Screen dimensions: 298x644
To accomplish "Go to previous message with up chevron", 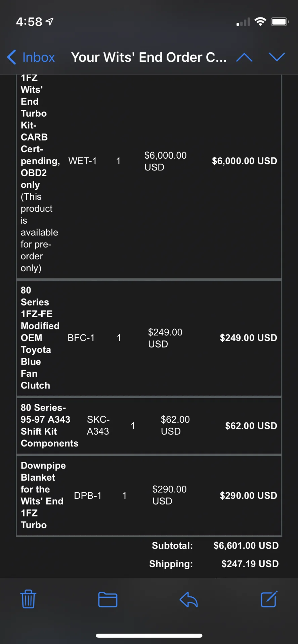I will coord(244,57).
